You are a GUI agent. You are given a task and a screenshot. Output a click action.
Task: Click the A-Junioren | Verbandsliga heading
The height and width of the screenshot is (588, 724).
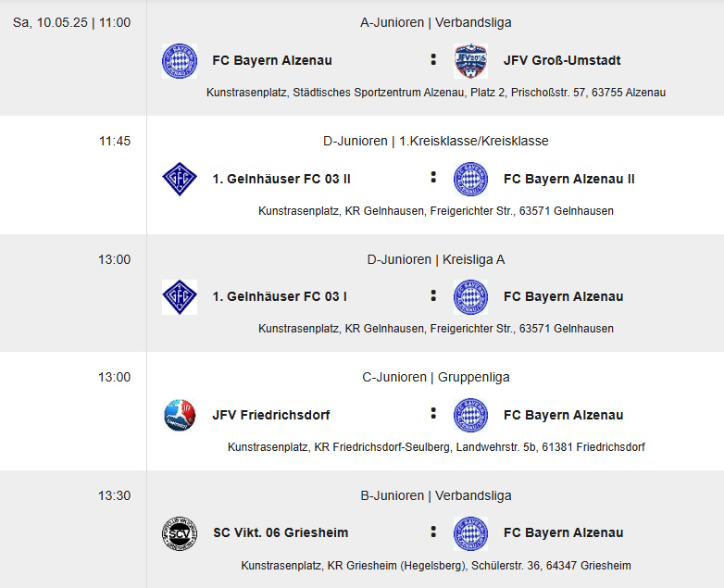(435, 22)
